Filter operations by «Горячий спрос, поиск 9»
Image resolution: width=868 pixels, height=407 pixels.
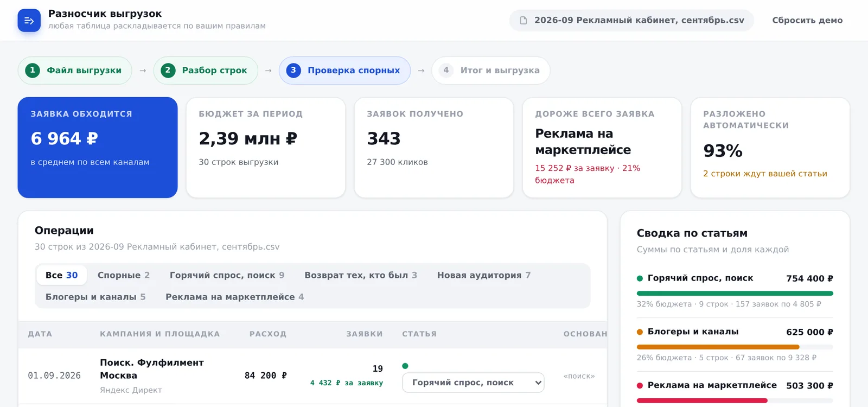tap(227, 275)
